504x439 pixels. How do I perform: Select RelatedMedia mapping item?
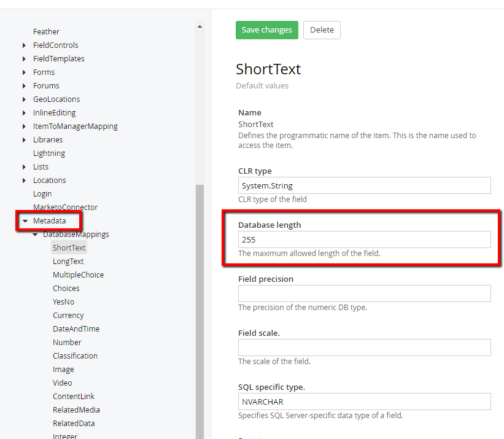tap(76, 410)
